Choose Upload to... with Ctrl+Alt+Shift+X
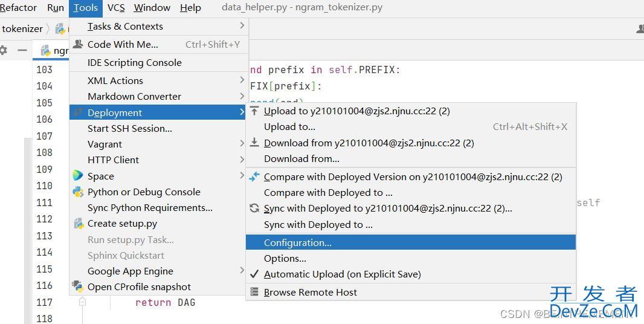Viewport: 644px width, 324px height. 411,127
